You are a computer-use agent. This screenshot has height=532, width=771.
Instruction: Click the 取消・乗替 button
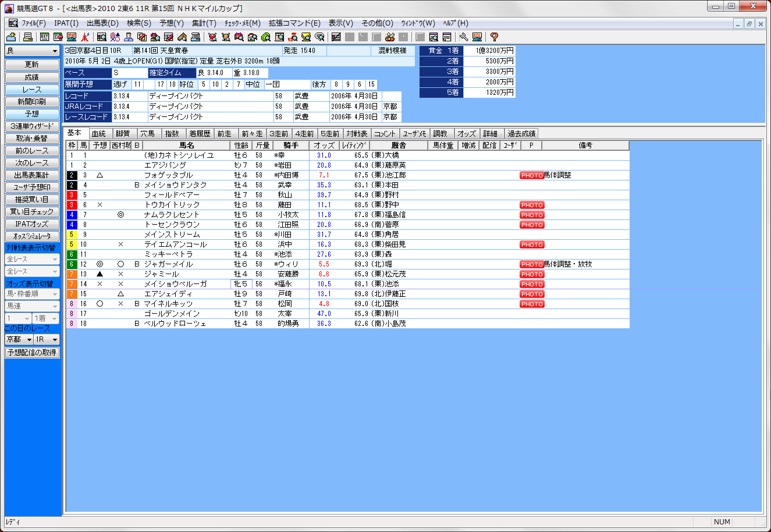[x=32, y=139]
